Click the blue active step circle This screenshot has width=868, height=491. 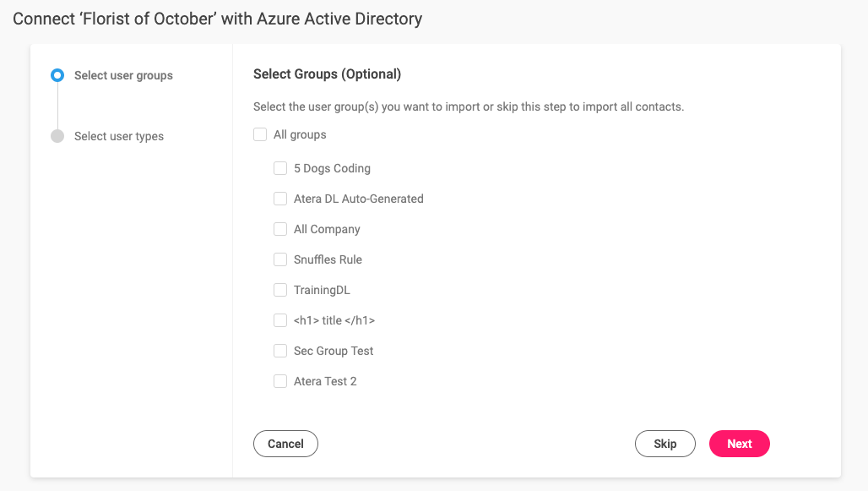[57, 75]
